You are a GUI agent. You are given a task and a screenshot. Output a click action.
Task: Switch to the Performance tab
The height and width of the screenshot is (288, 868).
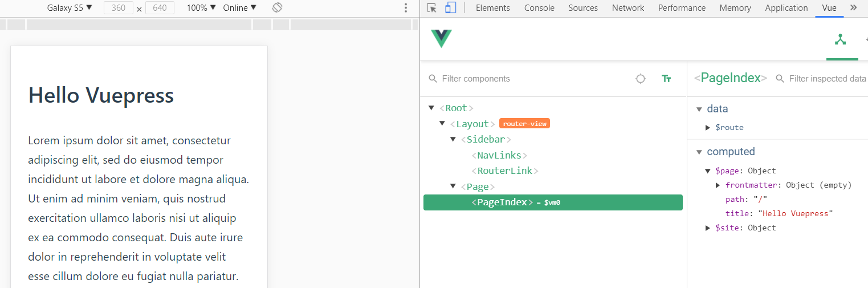pyautogui.click(x=682, y=8)
